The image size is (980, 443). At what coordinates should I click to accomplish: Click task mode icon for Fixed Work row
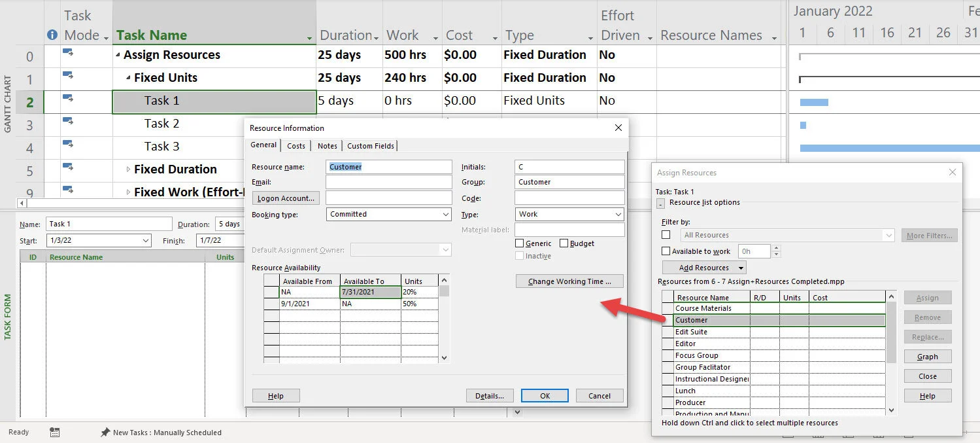(68, 190)
